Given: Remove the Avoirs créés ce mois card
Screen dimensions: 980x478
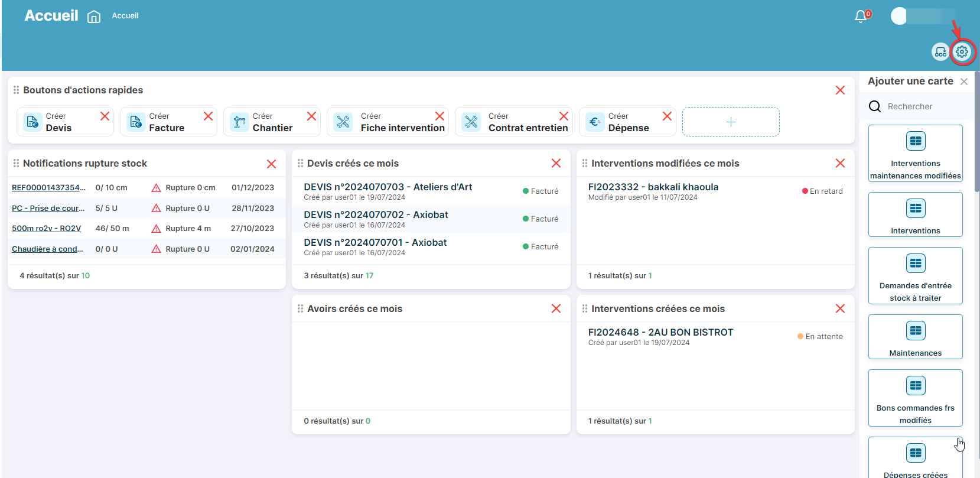Looking at the screenshot, I should click(x=556, y=308).
